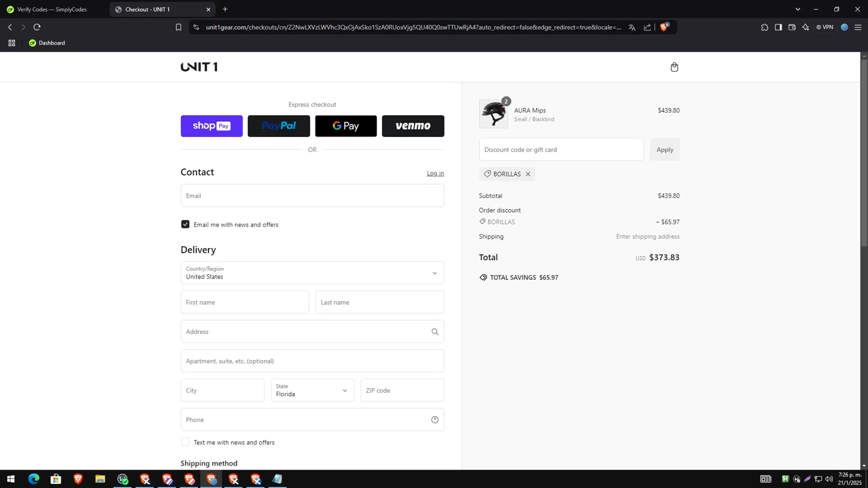This screenshot has width=868, height=488.
Task: Pay with Google Pay express checkout
Action: coord(346,126)
